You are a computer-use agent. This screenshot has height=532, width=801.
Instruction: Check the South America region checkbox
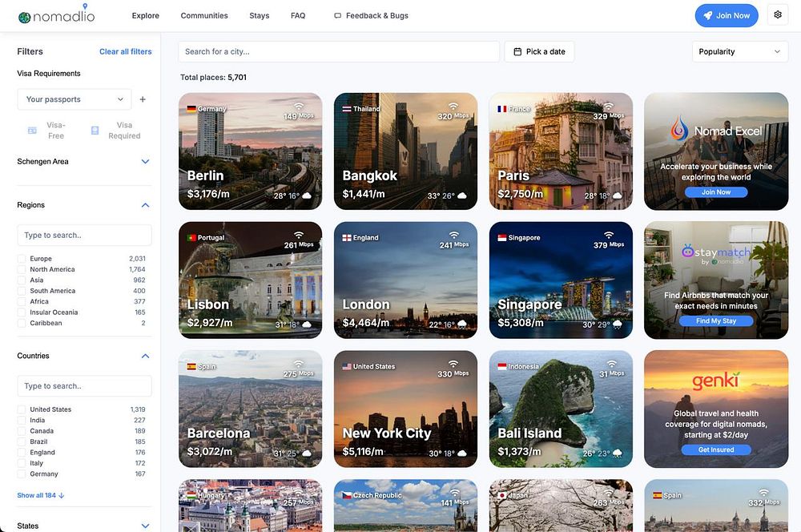click(x=22, y=291)
